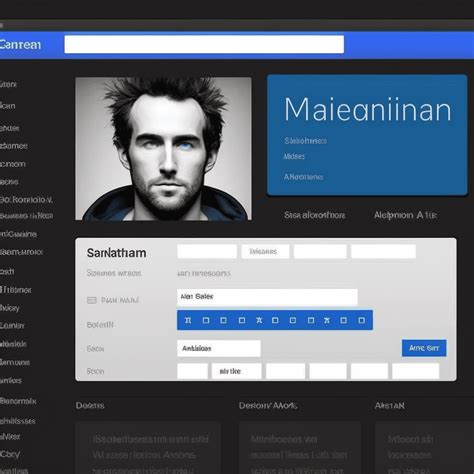Click the Canrean logo in the blue header

(20, 45)
